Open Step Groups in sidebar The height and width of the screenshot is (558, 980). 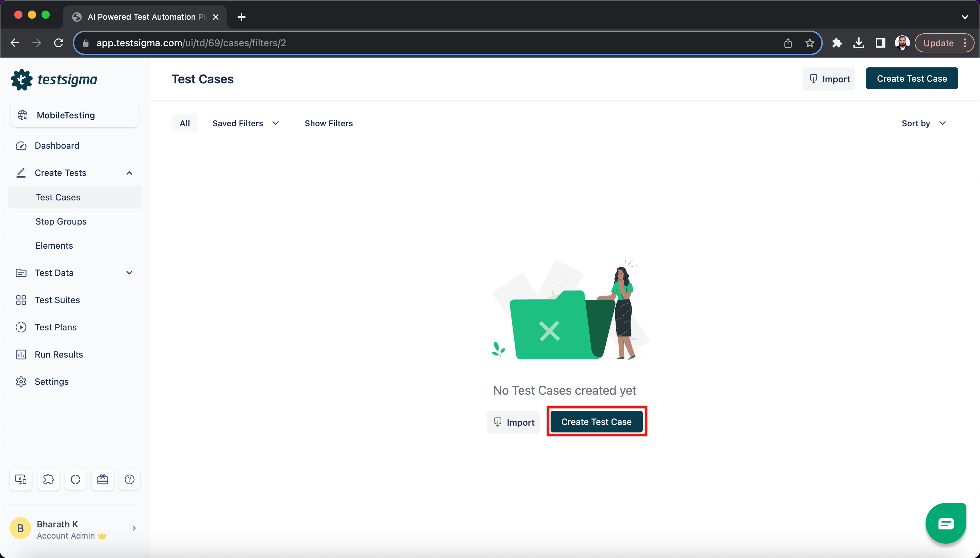[x=61, y=221]
